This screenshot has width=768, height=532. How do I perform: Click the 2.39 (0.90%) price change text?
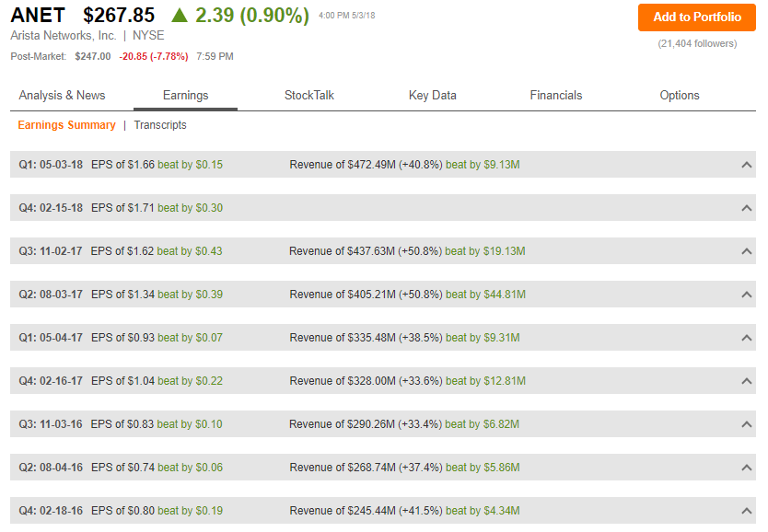(x=252, y=15)
